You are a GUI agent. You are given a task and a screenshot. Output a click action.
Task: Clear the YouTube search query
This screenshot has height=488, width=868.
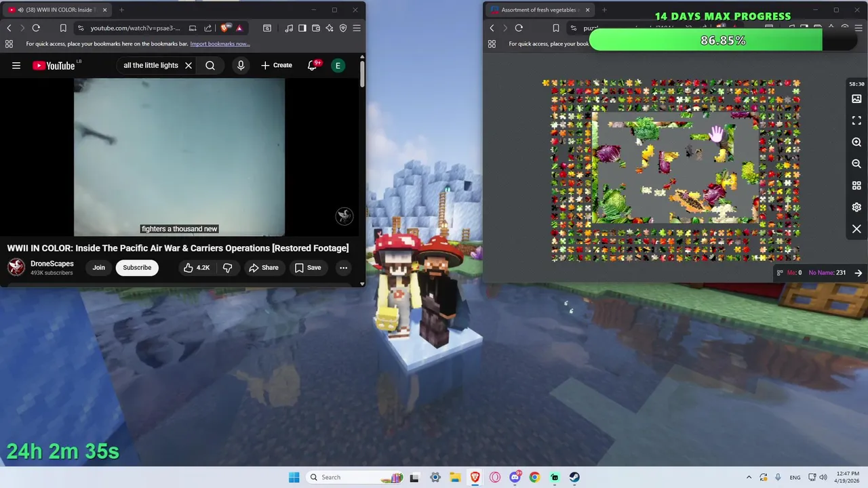189,66
